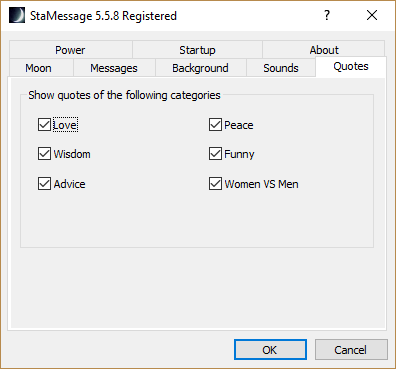Switch to the Background tab
Viewport: 396px width, 369px height.
coord(200,68)
